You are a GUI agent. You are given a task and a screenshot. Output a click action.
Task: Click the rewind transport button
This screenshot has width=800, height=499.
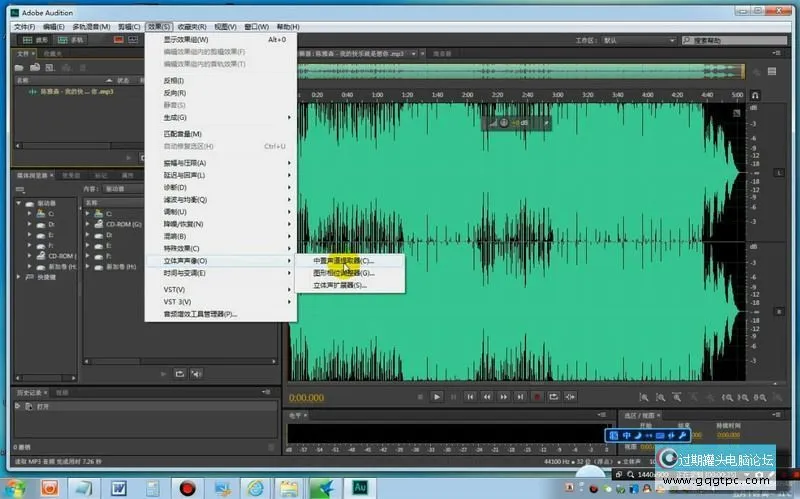[486, 397]
